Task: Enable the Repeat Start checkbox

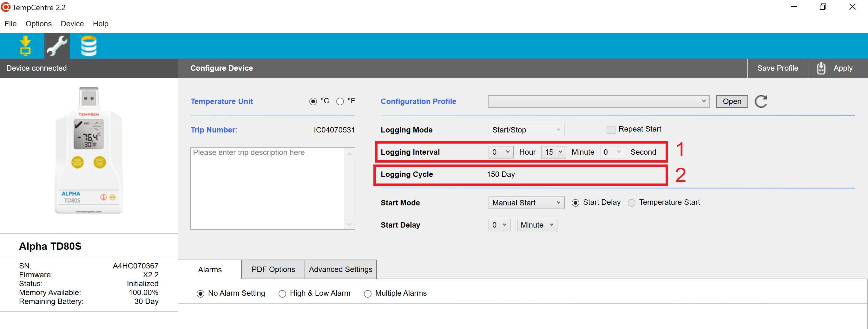Action: (x=611, y=130)
